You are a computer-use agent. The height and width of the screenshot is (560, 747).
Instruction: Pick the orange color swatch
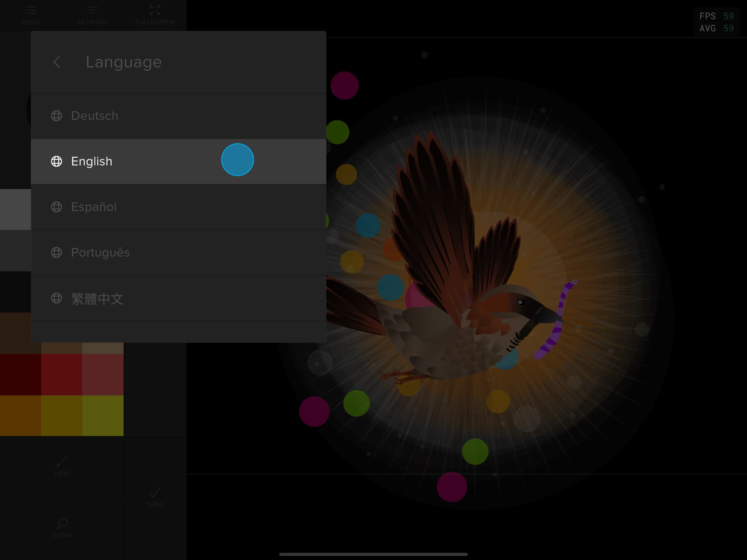pos(20,415)
